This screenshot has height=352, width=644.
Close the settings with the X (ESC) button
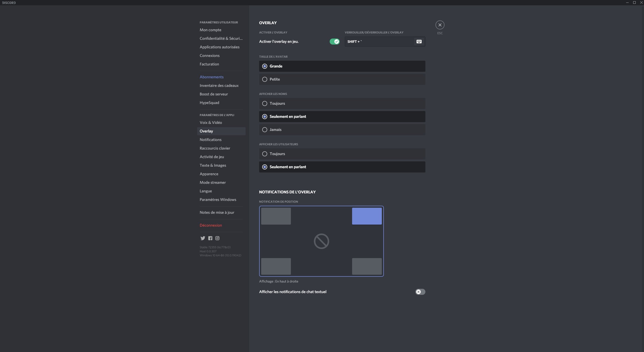[439, 25]
